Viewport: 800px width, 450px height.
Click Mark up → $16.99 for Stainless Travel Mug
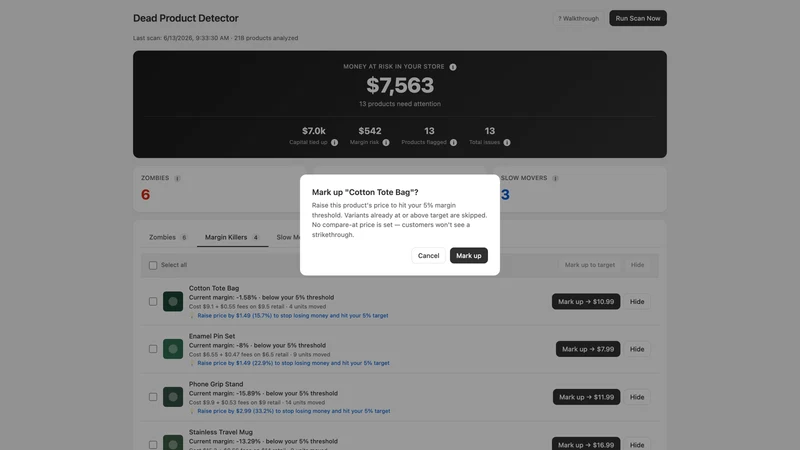(x=586, y=444)
